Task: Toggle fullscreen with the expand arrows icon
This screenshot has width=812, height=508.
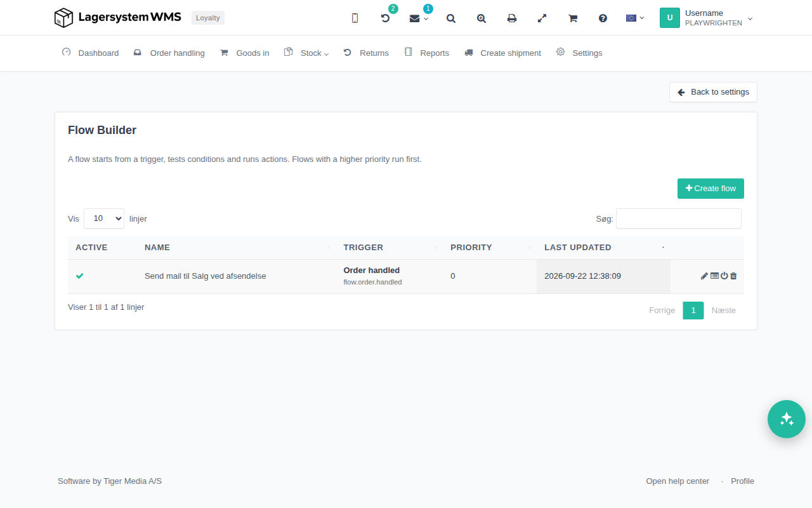Action: [542, 18]
